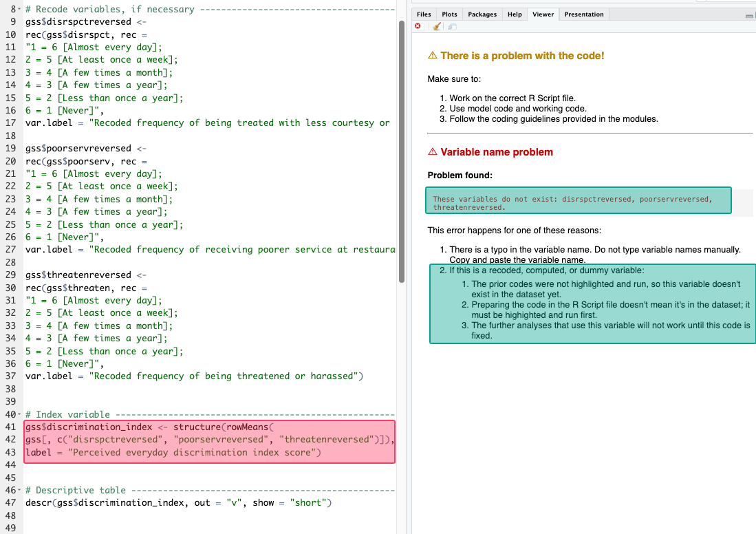Click the editor vertical scrollbar thumb
The height and width of the screenshot is (534, 756).
pyautogui.click(x=401, y=151)
